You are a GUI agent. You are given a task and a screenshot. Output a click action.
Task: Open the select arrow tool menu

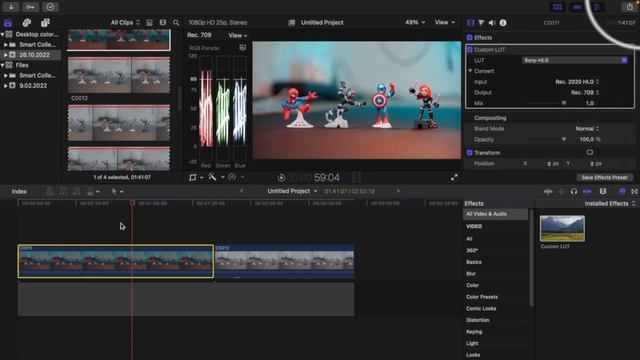[x=117, y=191]
